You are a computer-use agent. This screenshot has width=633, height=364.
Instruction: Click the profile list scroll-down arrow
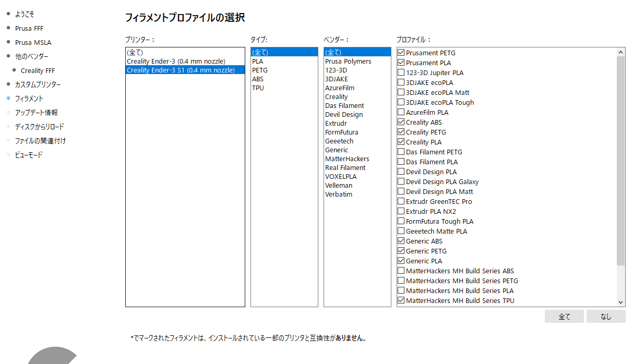pos(620,302)
